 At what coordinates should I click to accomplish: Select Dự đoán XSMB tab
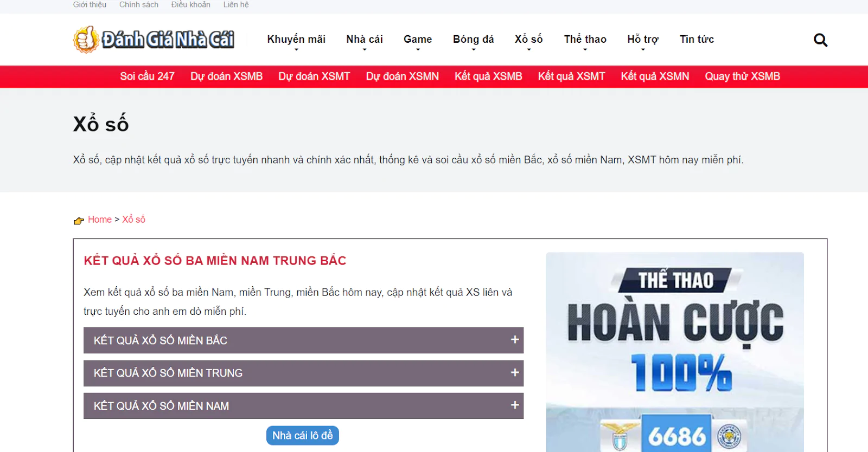tap(226, 76)
